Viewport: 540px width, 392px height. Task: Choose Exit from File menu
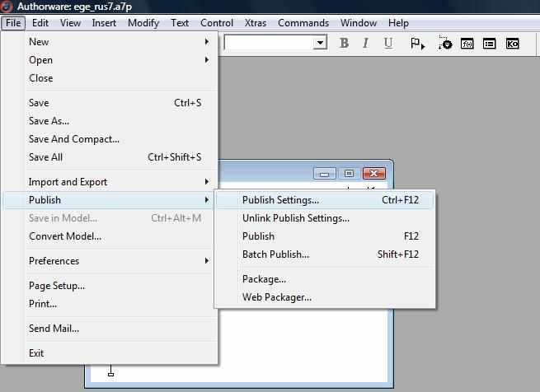pyautogui.click(x=119, y=353)
